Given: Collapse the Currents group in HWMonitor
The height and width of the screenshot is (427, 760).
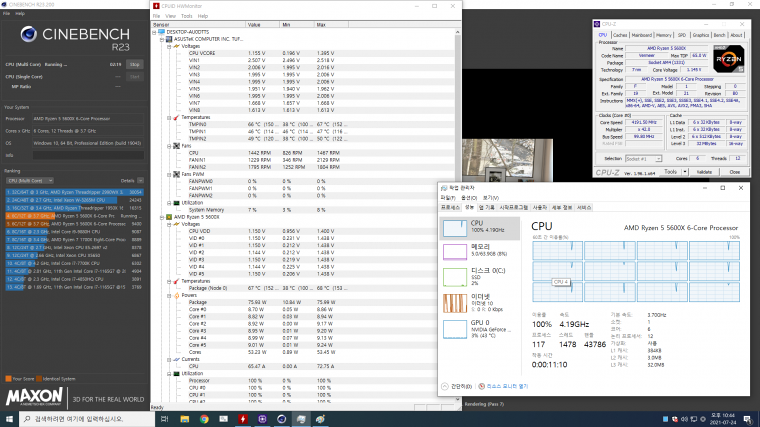Looking at the screenshot, I should point(169,360).
